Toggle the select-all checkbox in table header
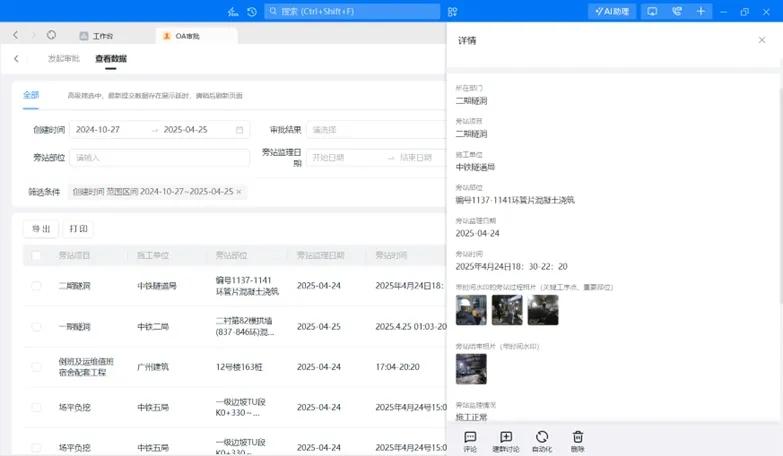This screenshot has width=783, height=456. (37, 256)
